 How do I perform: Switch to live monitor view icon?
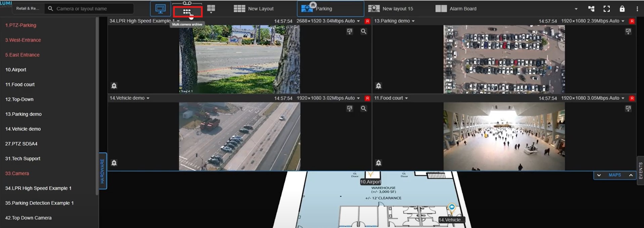point(160,9)
